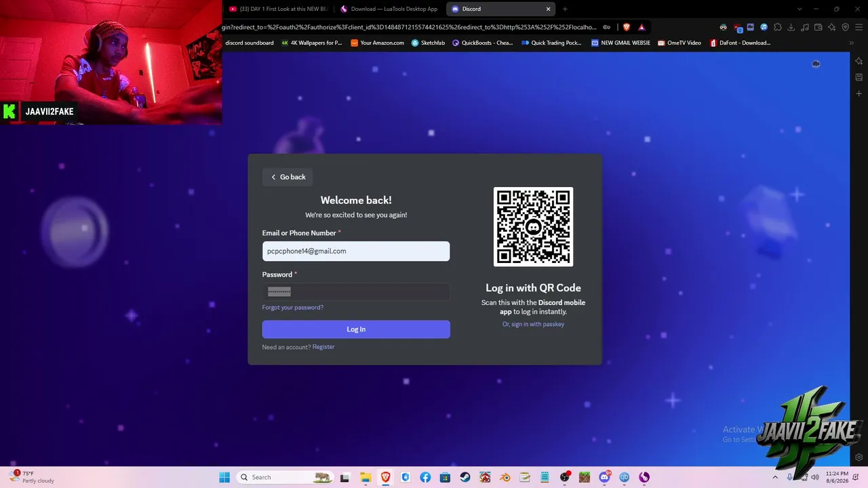The height and width of the screenshot is (488, 868).
Task: Select the Discord browser tab
Action: tap(501, 9)
